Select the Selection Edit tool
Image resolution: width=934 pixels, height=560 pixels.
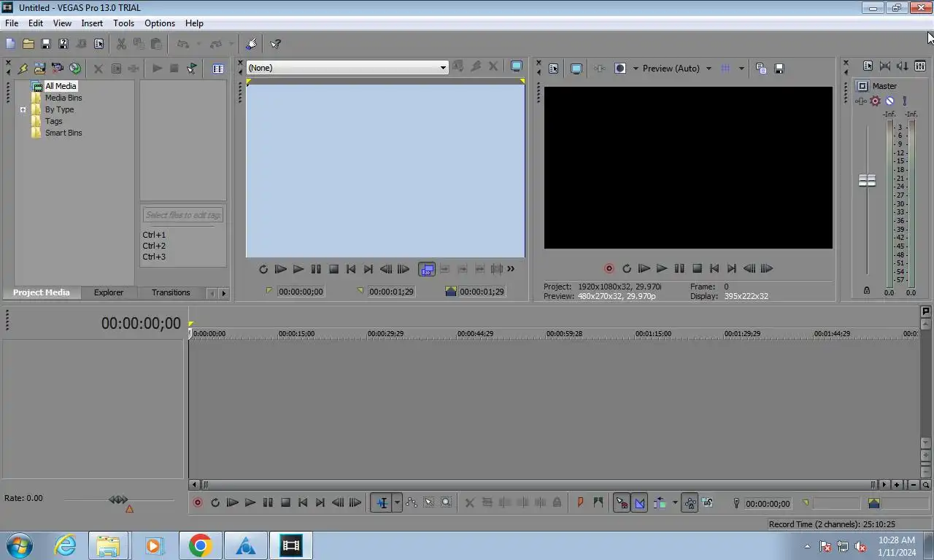coord(429,503)
